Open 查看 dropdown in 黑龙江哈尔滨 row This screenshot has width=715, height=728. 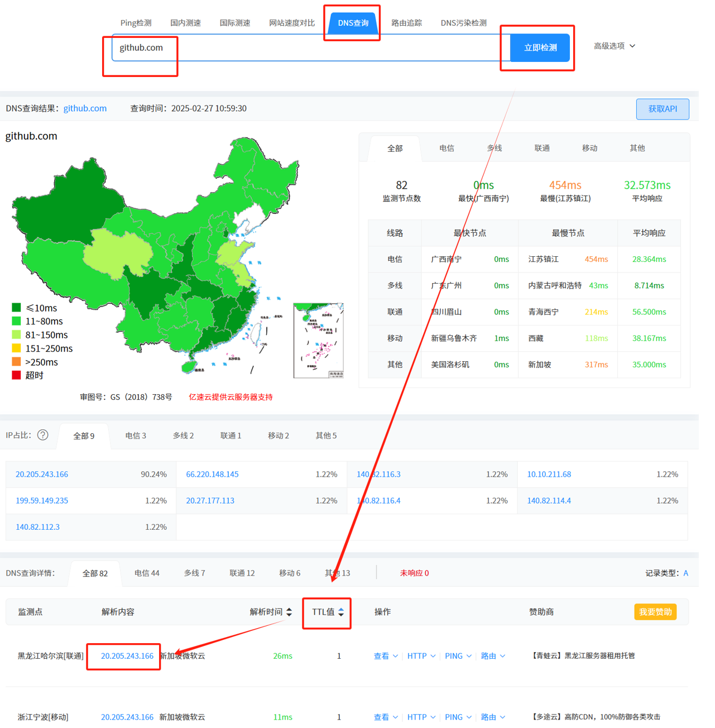pos(386,656)
